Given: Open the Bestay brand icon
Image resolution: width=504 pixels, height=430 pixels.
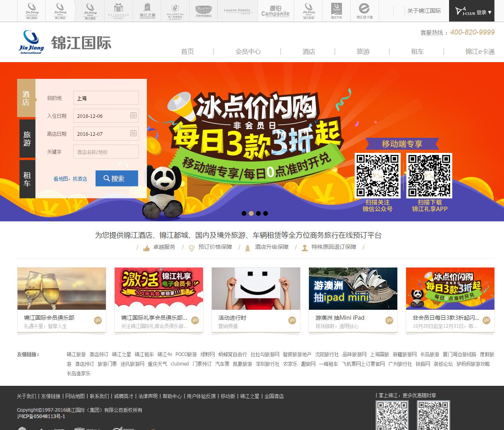Looking at the screenshot, I should 204,11.
